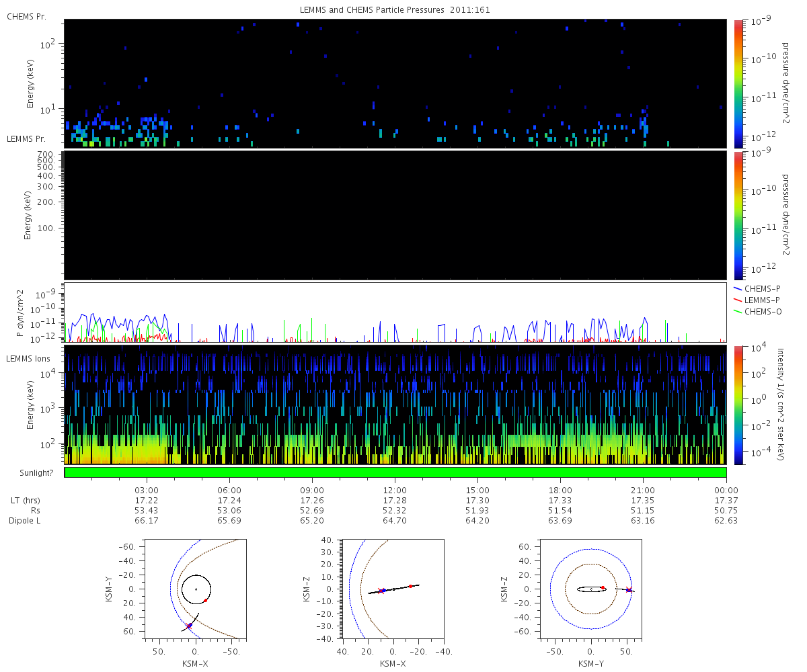Screen dimensions: 807x672
Task: Click the 12:00 time tick label
Action: point(395,491)
